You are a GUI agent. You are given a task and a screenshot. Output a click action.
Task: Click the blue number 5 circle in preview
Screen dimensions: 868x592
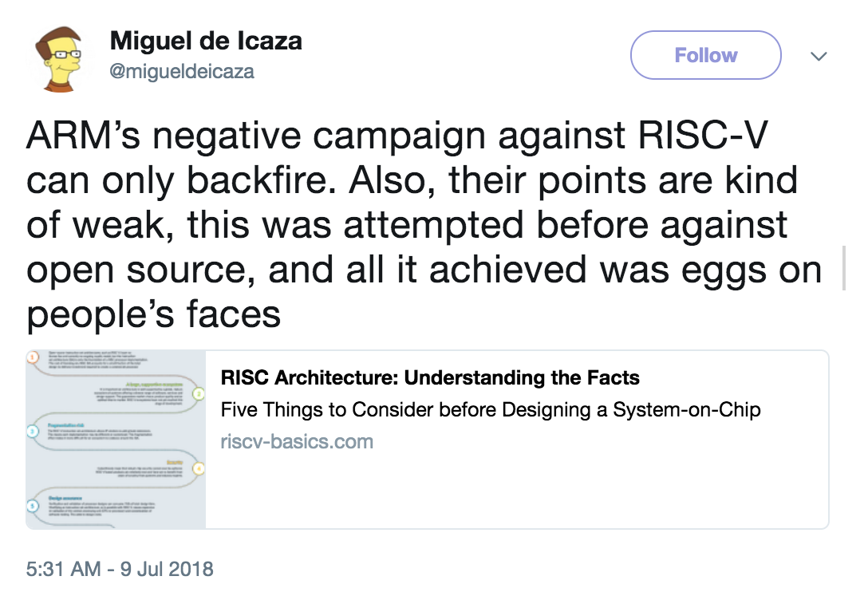[32, 506]
